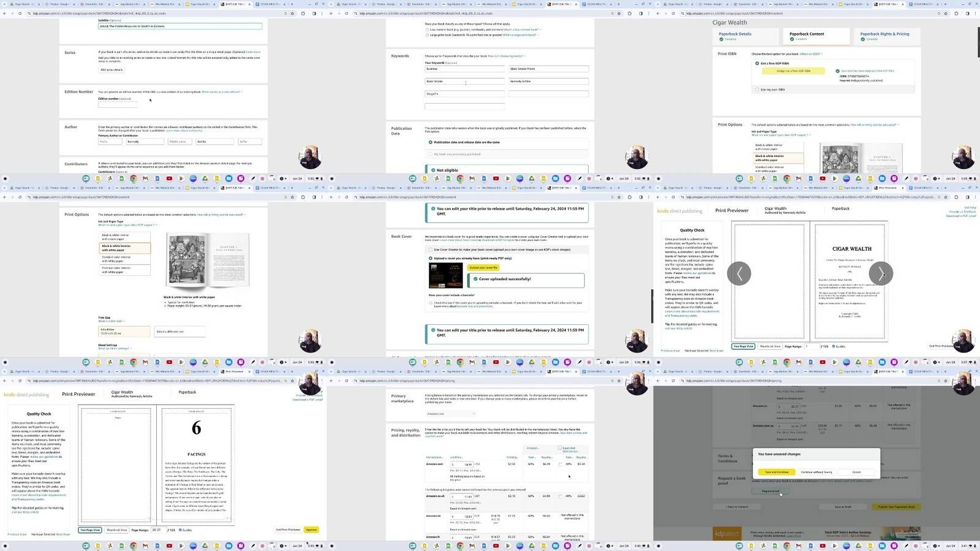Open the Amazon.com primary marketplace dropdown
The height and width of the screenshot is (551, 980).
450,414
